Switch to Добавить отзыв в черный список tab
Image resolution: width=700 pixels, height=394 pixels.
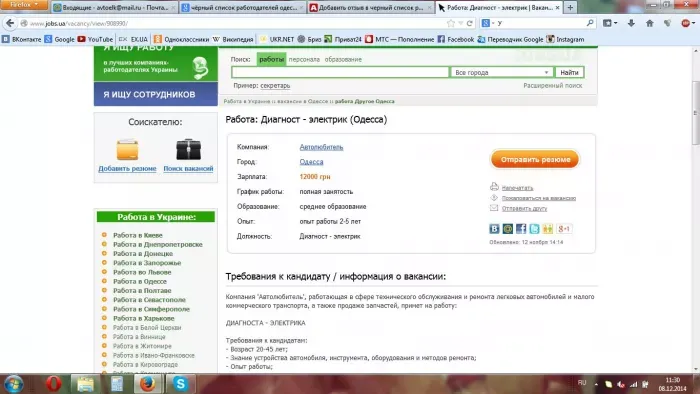tap(371, 8)
